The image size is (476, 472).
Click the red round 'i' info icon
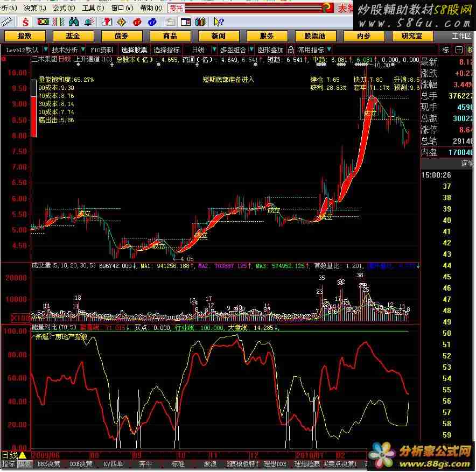(x=137, y=22)
